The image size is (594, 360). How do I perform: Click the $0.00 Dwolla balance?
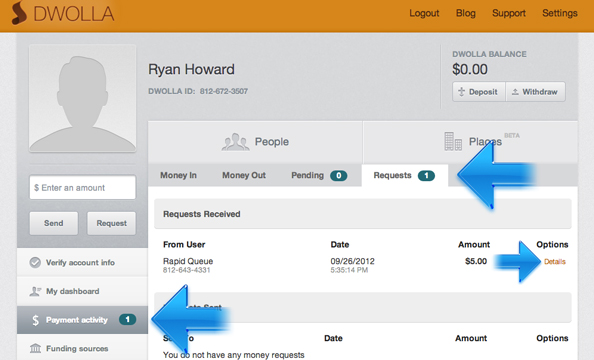(x=470, y=69)
